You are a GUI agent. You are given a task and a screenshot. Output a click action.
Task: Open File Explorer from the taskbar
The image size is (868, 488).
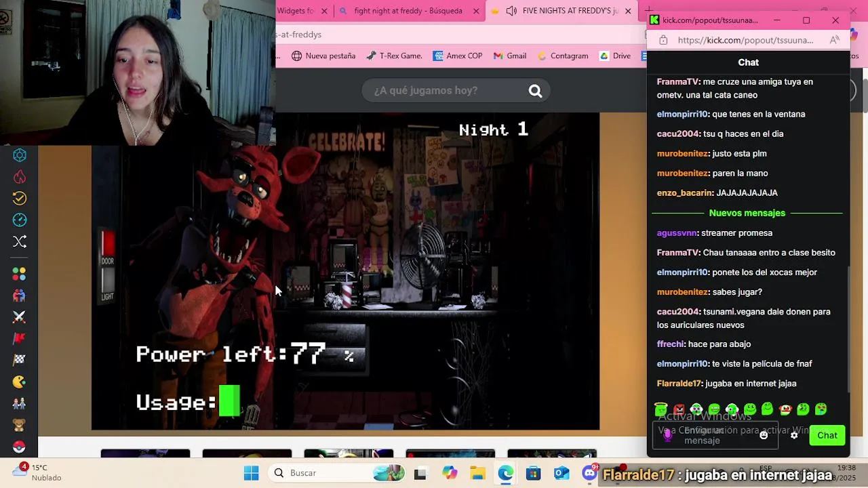pyautogui.click(x=477, y=473)
